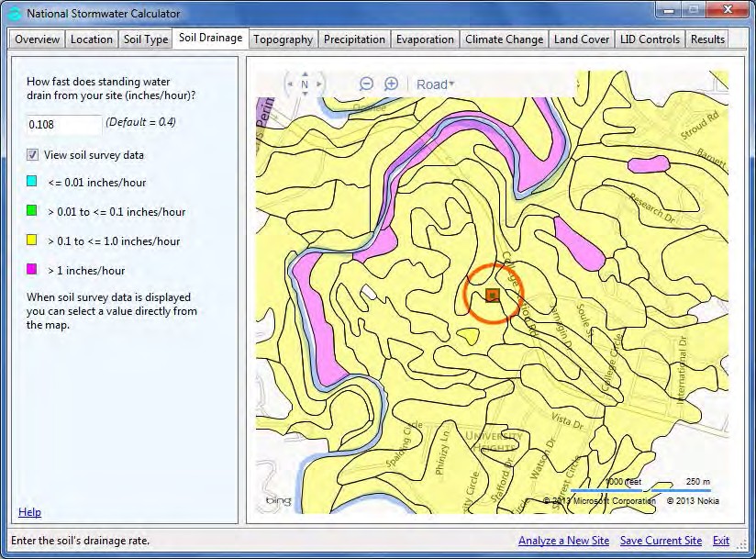Toggle the View soil survey data checkbox
756x559 pixels.
point(32,154)
